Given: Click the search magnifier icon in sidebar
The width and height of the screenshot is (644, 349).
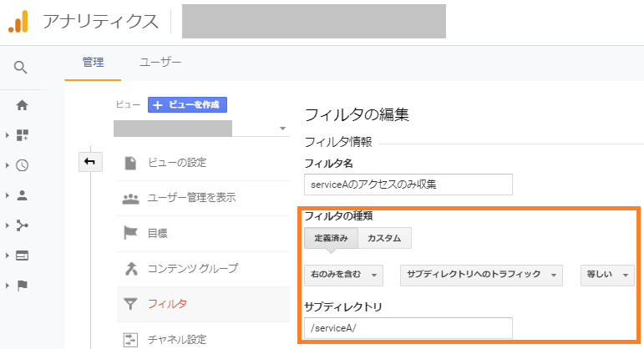Looking at the screenshot, I should click(x=22, y=68).
